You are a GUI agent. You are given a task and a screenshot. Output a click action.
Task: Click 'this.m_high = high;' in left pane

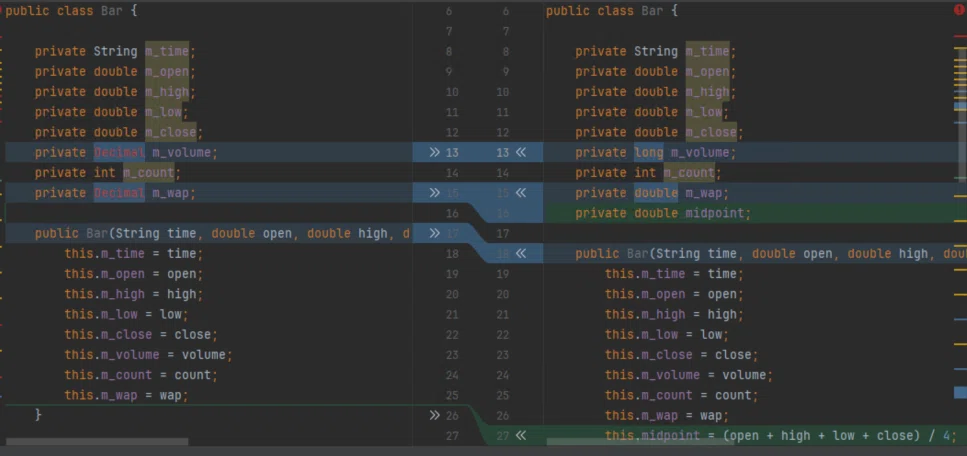coord(134,294)
